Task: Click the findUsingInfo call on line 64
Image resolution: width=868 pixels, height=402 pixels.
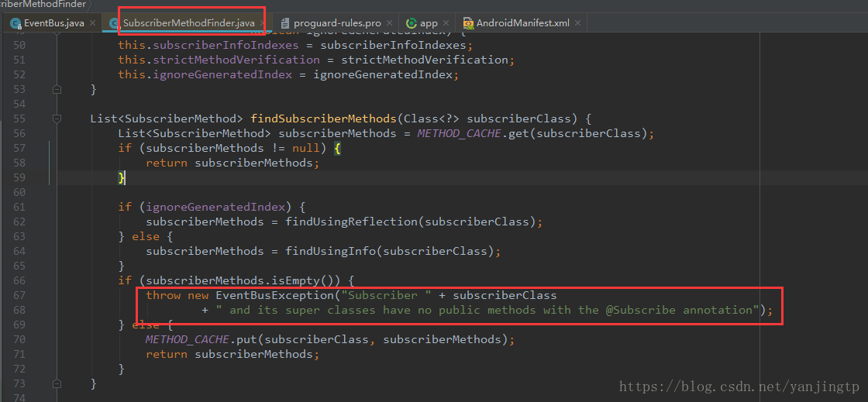Action: pos(330,251)
